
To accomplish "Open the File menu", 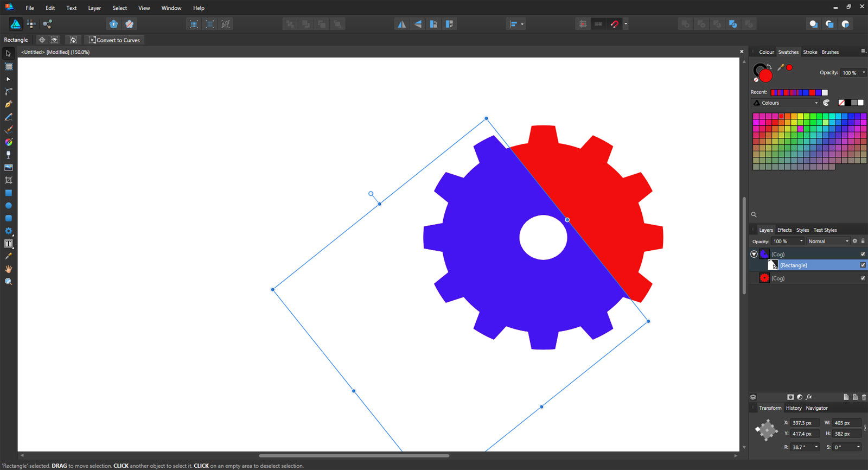I will tap(30, 8).
